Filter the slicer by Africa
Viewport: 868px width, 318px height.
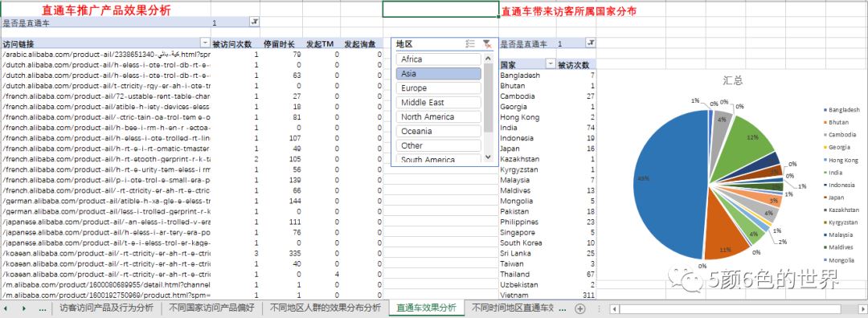coord(439,59)
